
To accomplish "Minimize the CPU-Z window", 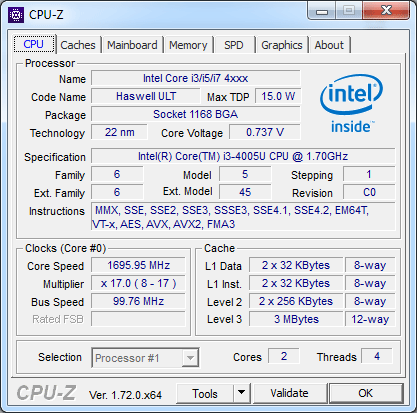I will (322, 12).
